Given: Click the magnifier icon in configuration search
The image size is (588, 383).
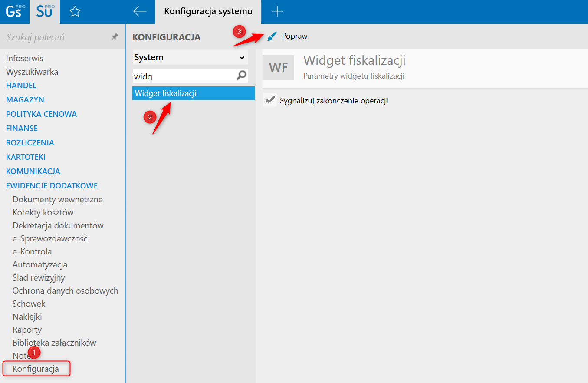Looking at the screenshot, I should click(x=241, y=76).
